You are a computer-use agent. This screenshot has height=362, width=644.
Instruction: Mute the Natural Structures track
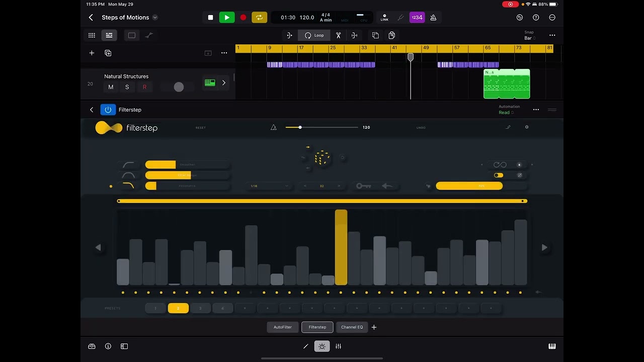[111, 87]
